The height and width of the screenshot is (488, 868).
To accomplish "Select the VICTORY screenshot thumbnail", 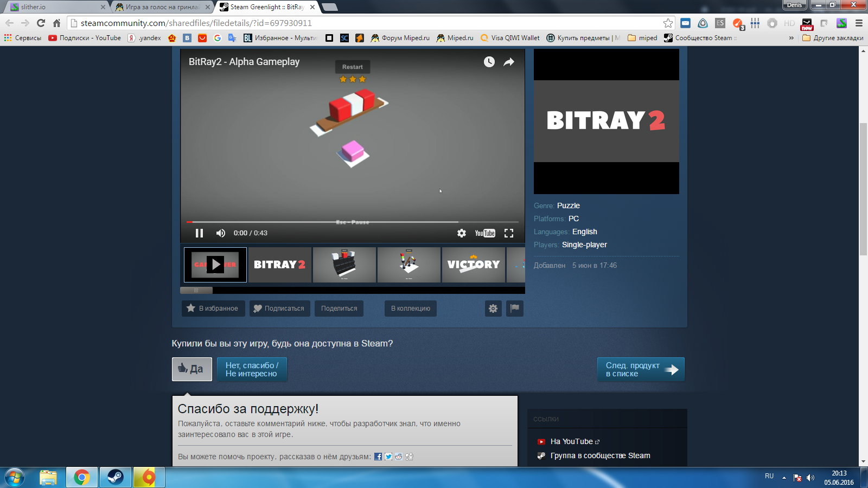I will 474,265.
